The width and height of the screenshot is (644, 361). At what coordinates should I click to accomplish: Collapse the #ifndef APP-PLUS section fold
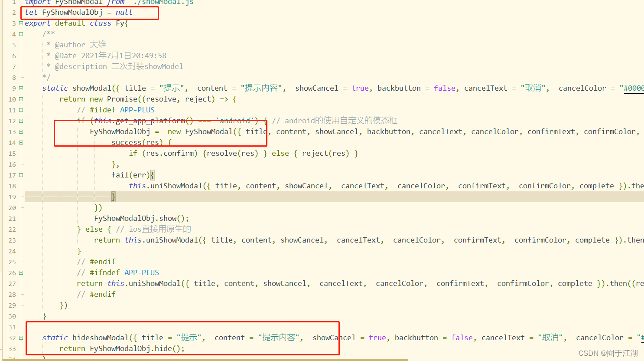click(20, 272)
